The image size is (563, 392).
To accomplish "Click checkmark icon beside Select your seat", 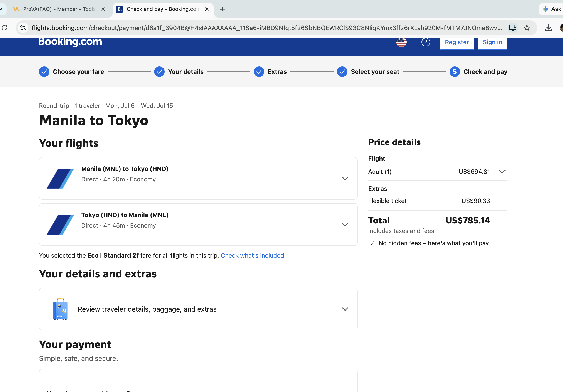I will 342,72.
